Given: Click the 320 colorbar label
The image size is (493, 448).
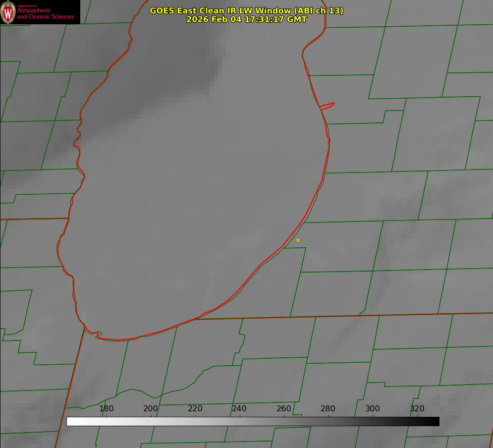Looking at the screenshot, I should tap(417, 408).
